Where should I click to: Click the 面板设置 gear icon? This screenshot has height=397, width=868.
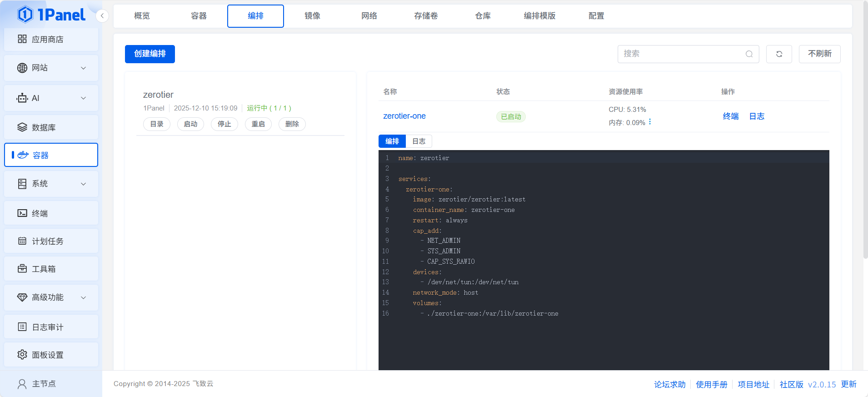point(22,355)
